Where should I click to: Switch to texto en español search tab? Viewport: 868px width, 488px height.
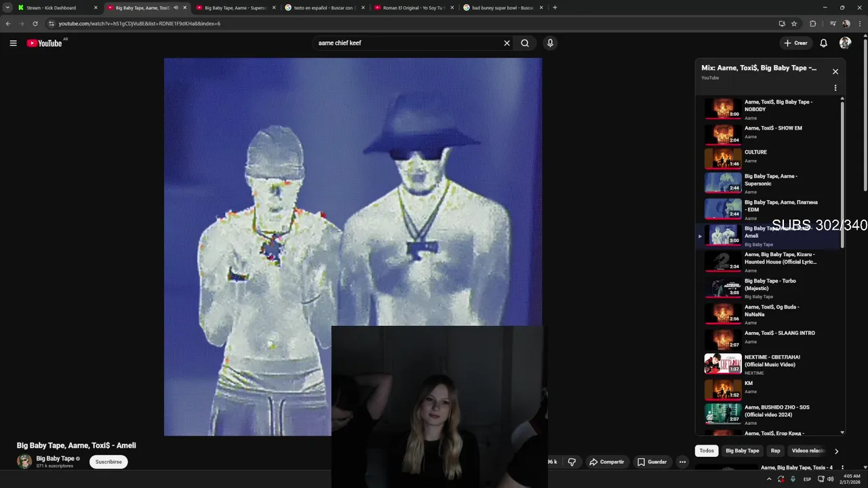[x=325, y=8]
